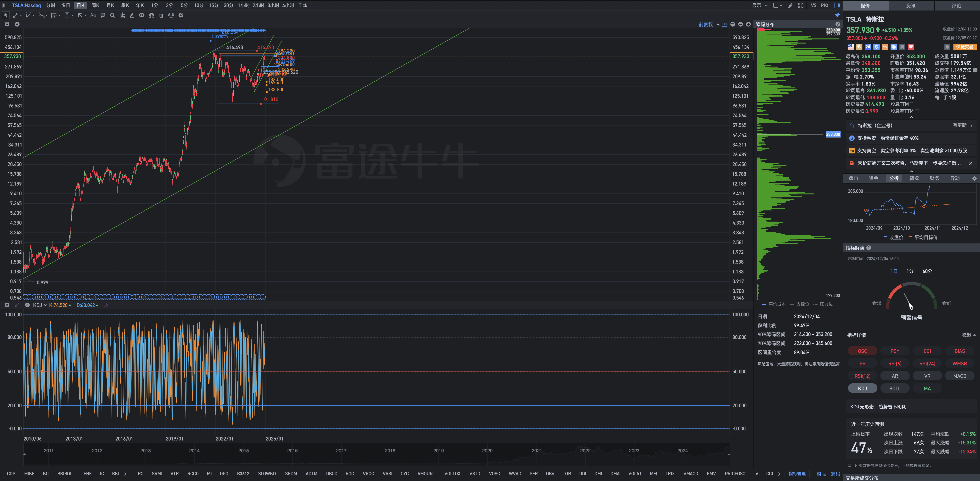Enable the magnet snap tool
Image resolution: width=980 pixels, height=481 pixels.
(x=151, y=15)
